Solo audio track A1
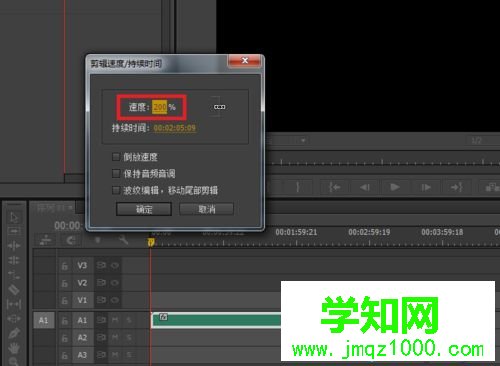 [x=129, y=320]
